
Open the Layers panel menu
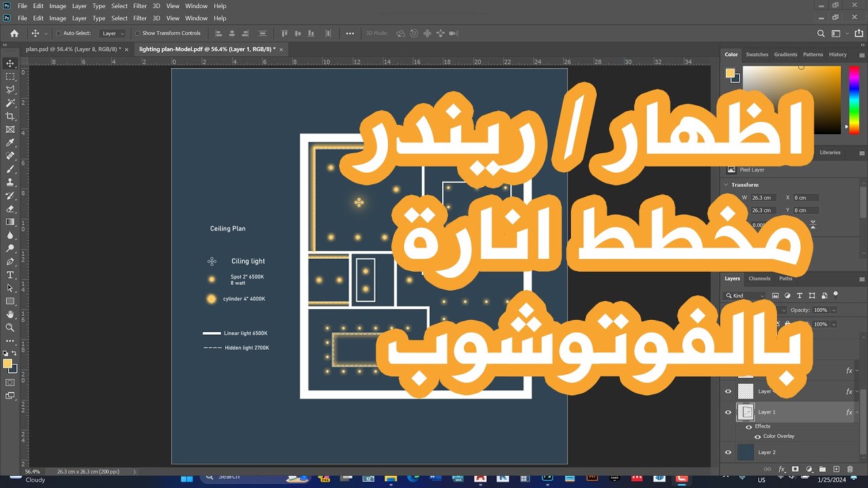[862, 279]
